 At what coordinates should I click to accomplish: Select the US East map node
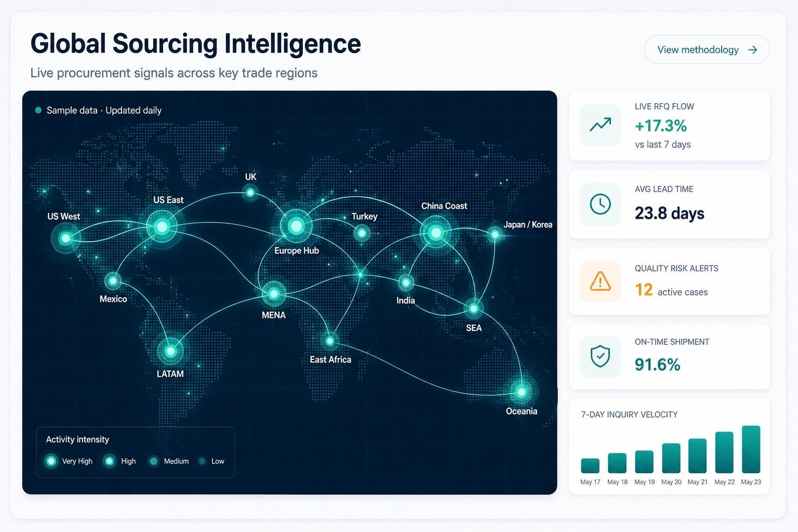(162, 227)
